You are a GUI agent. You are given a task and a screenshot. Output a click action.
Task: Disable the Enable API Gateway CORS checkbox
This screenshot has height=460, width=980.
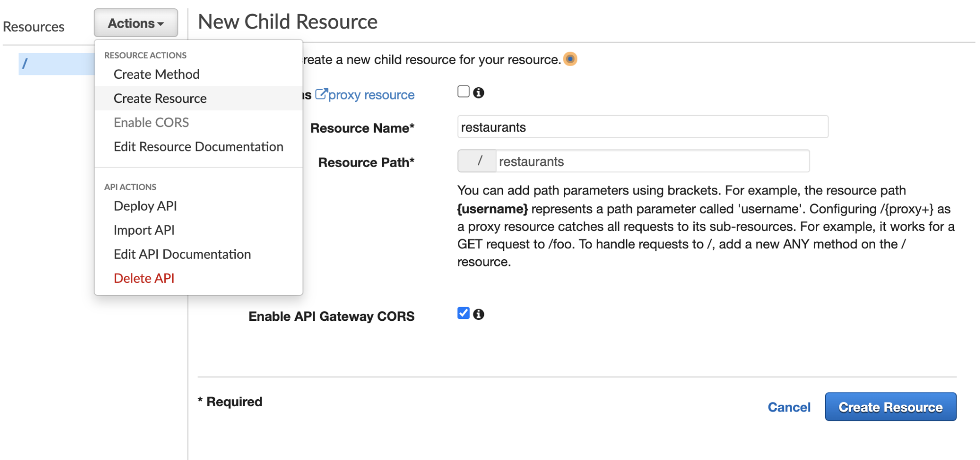click(x=463, y=314)
